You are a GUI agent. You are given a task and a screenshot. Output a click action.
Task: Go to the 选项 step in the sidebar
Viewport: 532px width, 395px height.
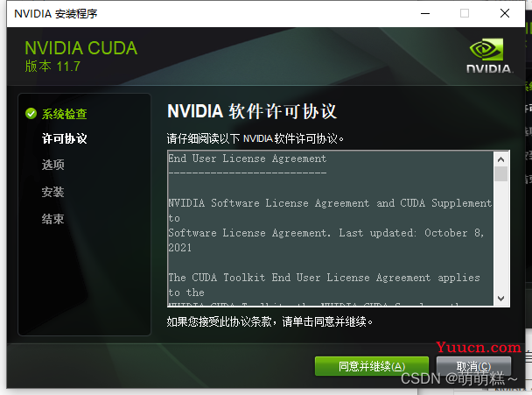(53, 165)
